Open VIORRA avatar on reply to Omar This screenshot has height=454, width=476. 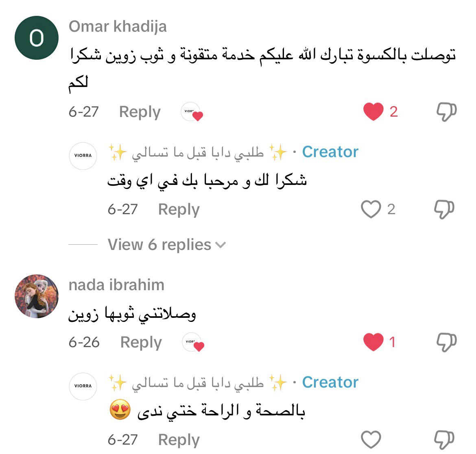pos(83,156)
